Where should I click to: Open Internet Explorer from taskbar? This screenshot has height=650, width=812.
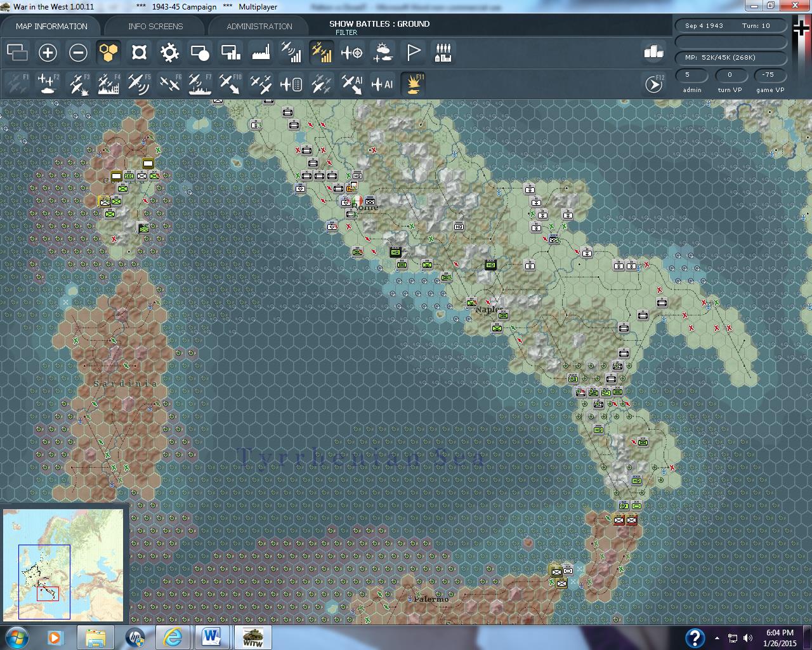(x=173, y=637)
